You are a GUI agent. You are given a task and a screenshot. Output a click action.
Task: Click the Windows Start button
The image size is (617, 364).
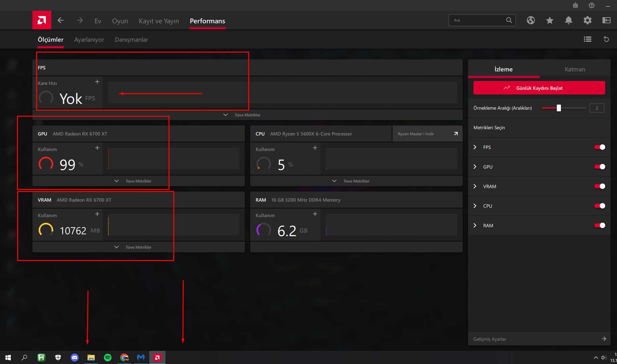8,358
